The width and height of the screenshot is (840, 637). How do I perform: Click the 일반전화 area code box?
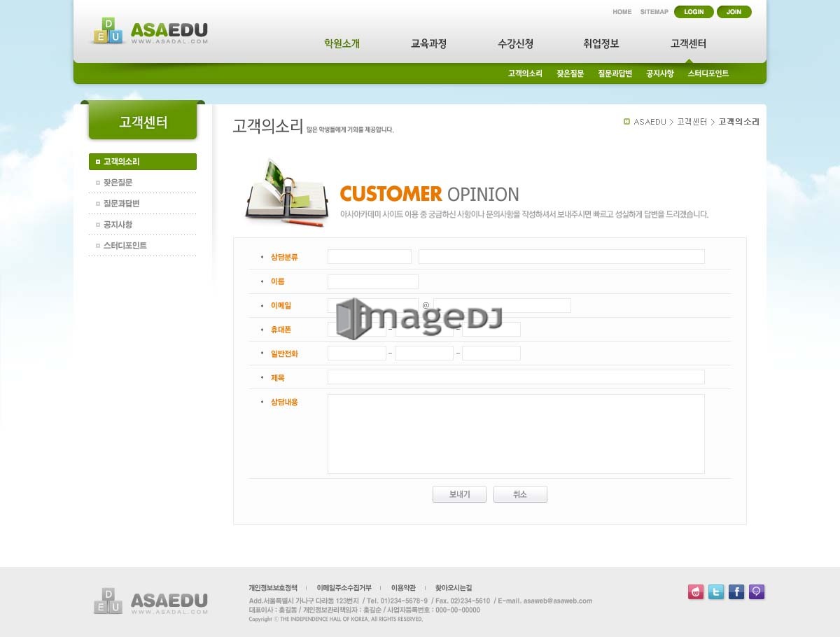click(357, 353)
